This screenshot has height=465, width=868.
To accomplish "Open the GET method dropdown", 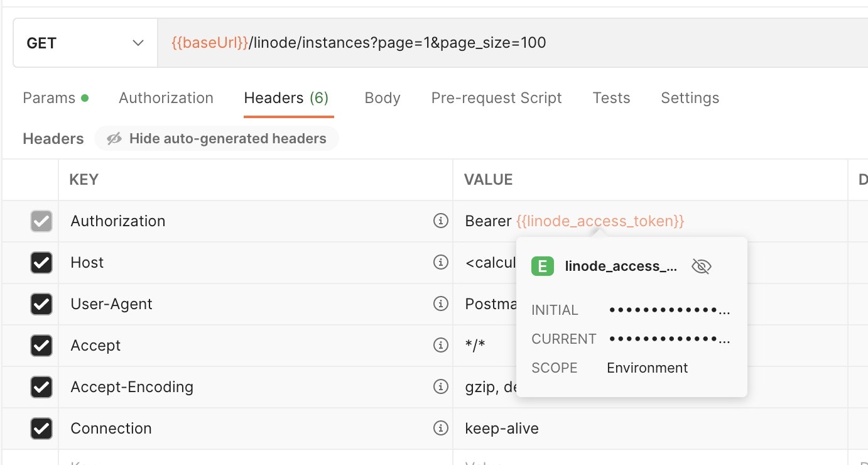I will 85,43.
